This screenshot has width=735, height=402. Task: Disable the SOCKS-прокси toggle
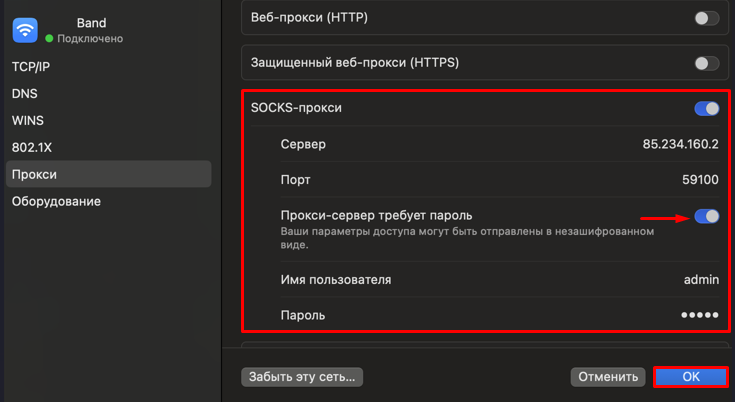point(706,109)
